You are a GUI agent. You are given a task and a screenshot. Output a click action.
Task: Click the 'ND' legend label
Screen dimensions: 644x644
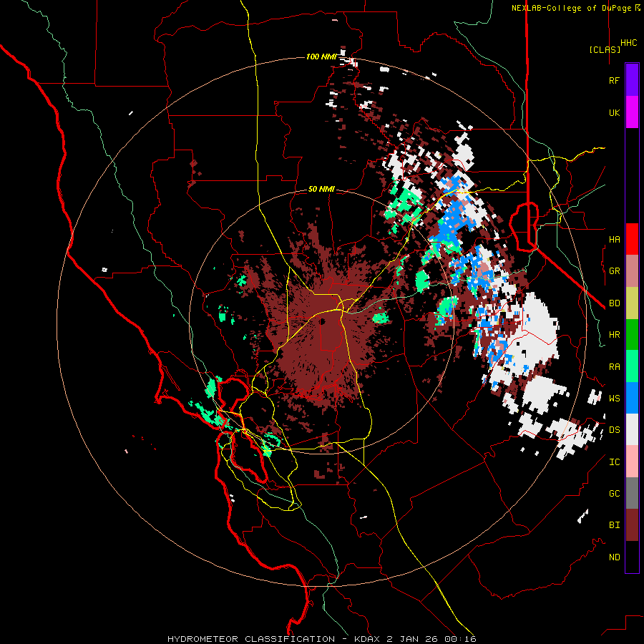click(x=614, y=557)
